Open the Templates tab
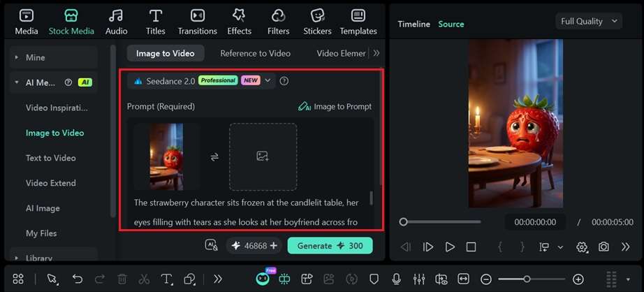 click(x=358, y=22)
